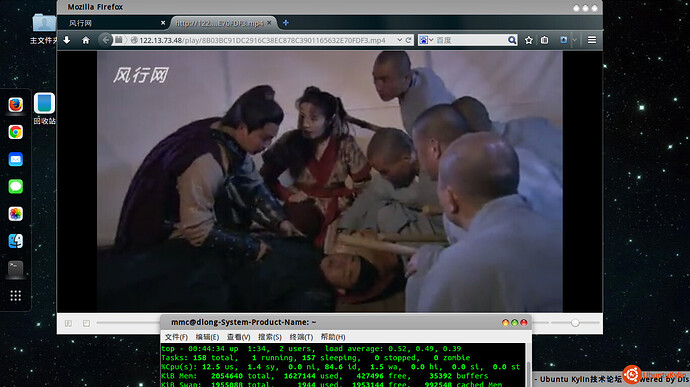This screenshot has width=690, height=387.
Task: Reload the current video page
Action: pos(408,40)
